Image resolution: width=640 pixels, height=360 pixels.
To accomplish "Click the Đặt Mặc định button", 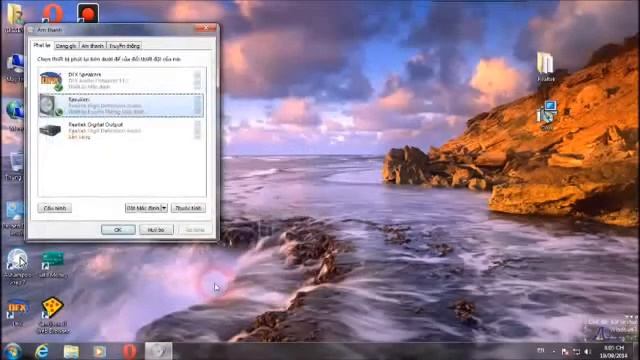I will (x=143, y=208).
